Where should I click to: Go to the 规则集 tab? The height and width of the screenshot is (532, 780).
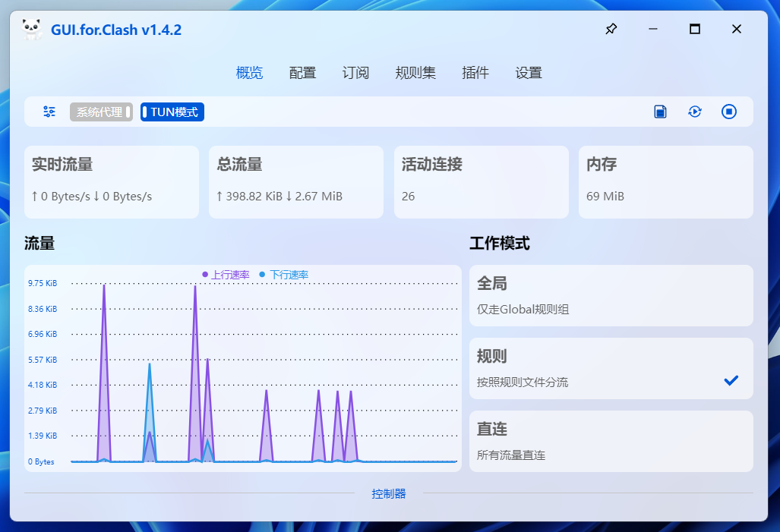point(415,73)
